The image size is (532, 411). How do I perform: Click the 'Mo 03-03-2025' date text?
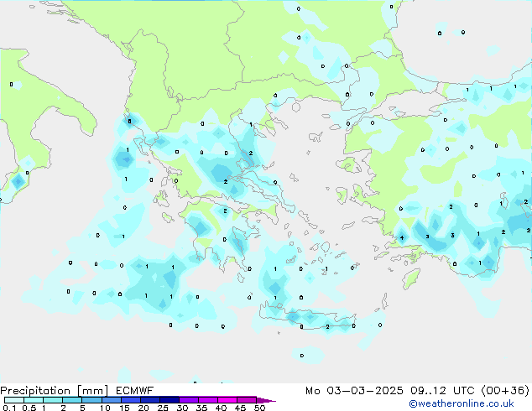tap(354, 391)
